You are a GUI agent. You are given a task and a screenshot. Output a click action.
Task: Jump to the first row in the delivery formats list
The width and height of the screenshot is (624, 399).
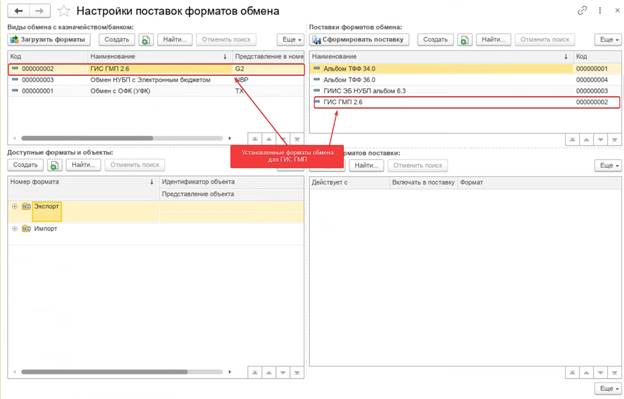572,373
